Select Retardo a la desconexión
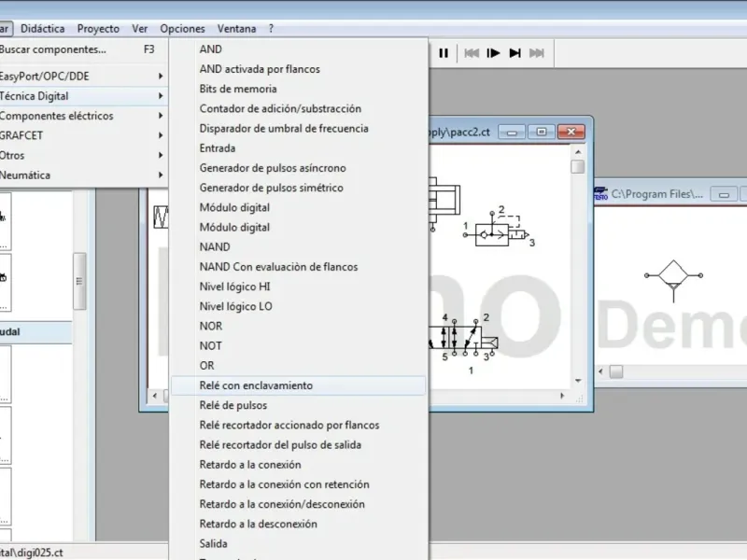Viewport: 747px width, 560px height. pyautogui.click(x=298, y=524)
